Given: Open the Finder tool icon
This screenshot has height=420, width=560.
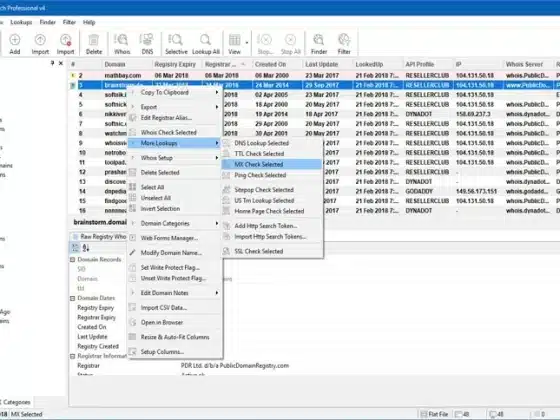Looking at the screenshot, I should tap(319, 44).
